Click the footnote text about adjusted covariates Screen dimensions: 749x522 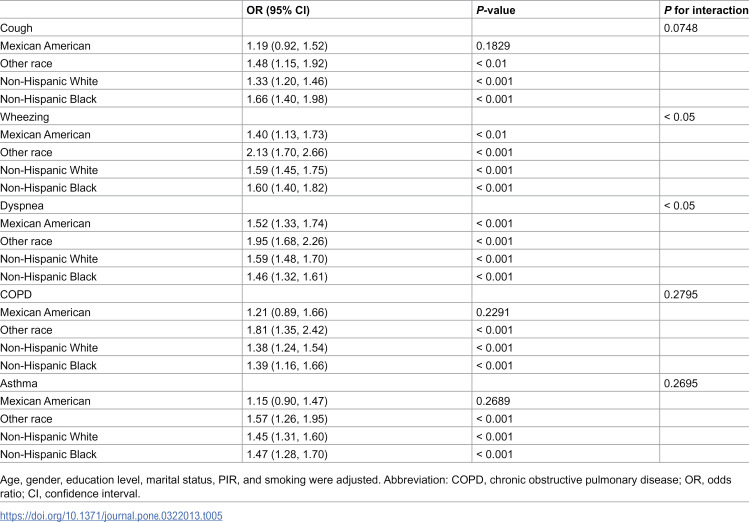click(x=365, y=487)
